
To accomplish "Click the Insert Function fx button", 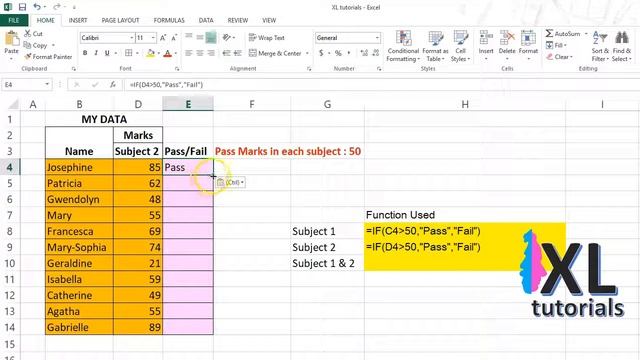I will pos(113,84).
